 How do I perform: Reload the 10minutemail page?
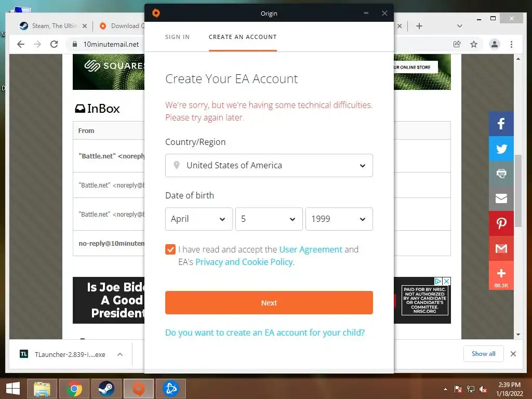(54, 44)
